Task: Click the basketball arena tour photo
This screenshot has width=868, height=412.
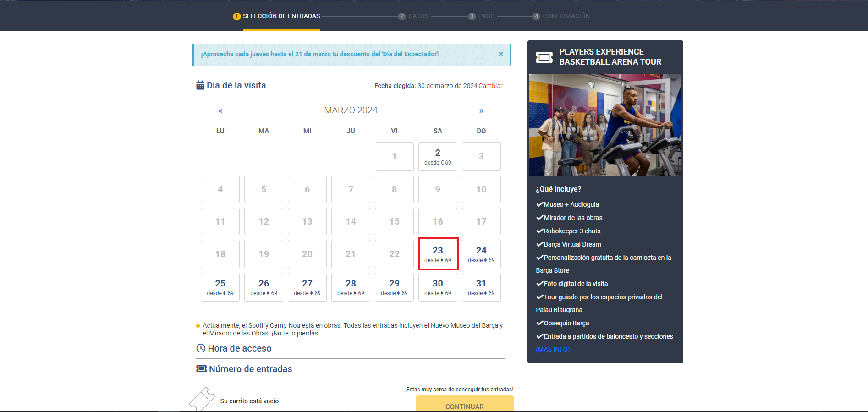Action: (605, 125)
